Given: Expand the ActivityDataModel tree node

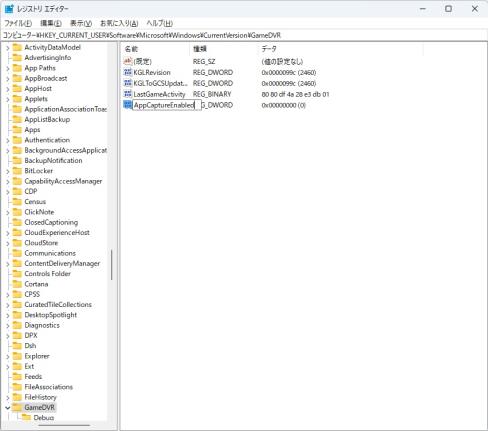Looking at the screenshot, I should click(8, 48).
